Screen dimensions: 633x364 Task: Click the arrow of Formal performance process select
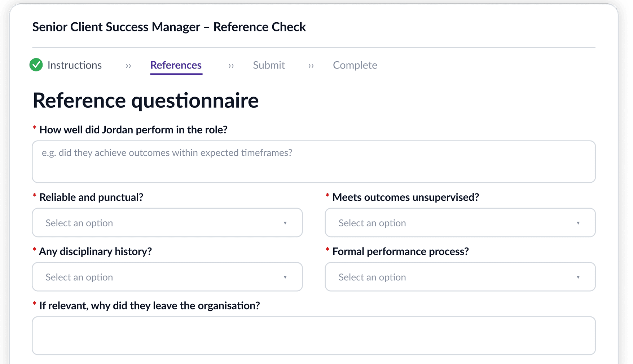[x=578, y=277]
